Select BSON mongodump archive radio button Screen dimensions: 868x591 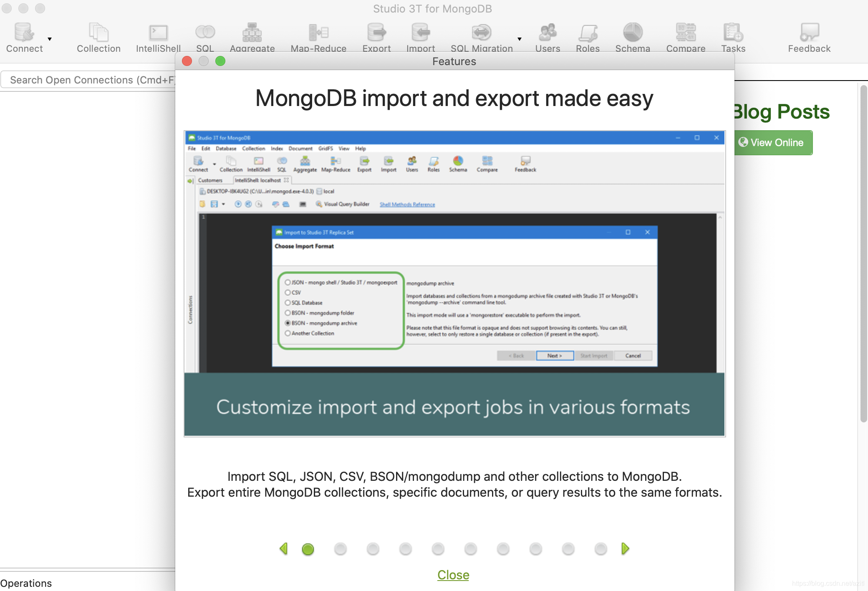click(287, 323)
